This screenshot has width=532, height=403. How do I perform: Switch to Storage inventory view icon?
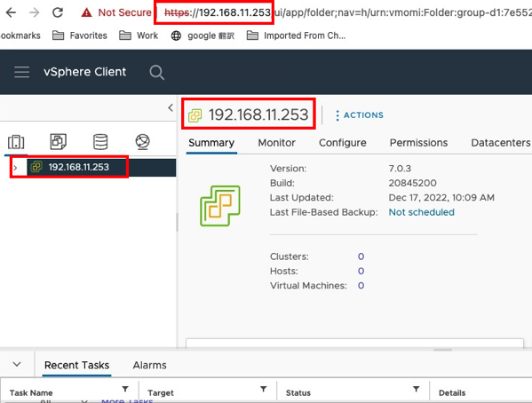pos(100,141)
